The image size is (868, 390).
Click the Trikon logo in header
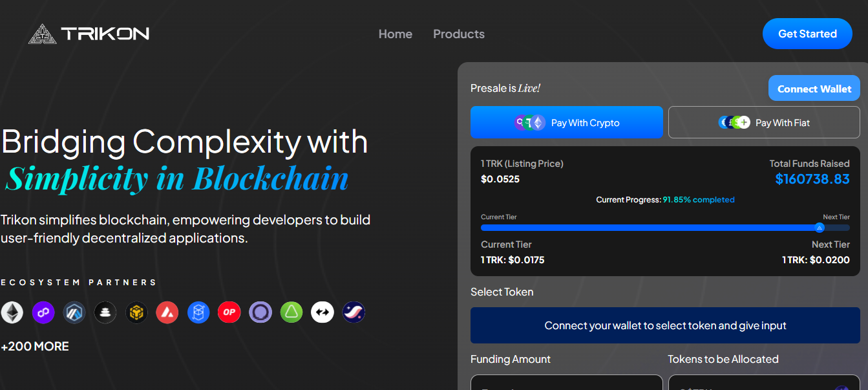click(89, 34)
